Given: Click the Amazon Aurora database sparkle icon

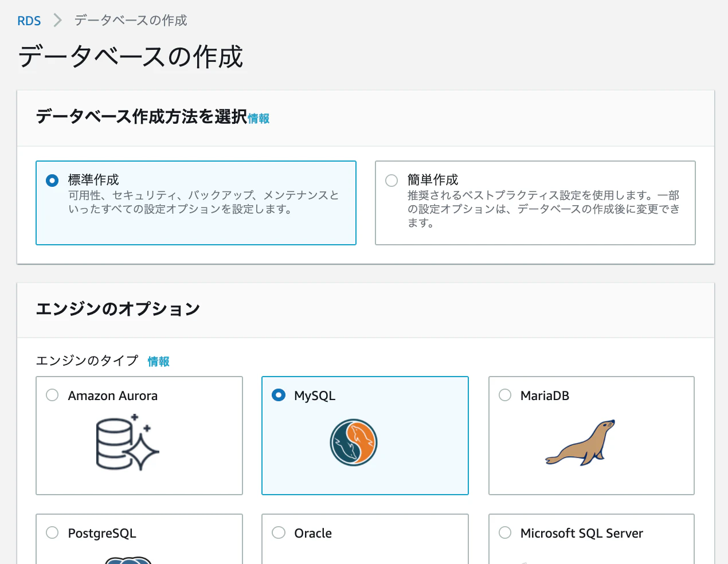Looking at the screenshot, I should [x=127, y=442].
